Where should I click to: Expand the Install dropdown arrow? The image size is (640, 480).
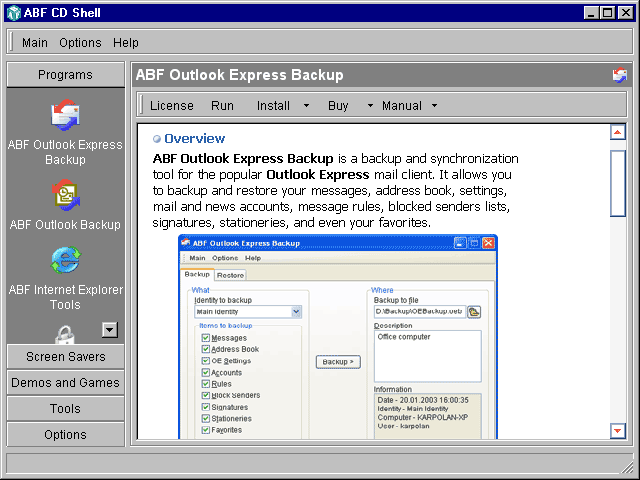pyautogui.click(x=306, y=106)
